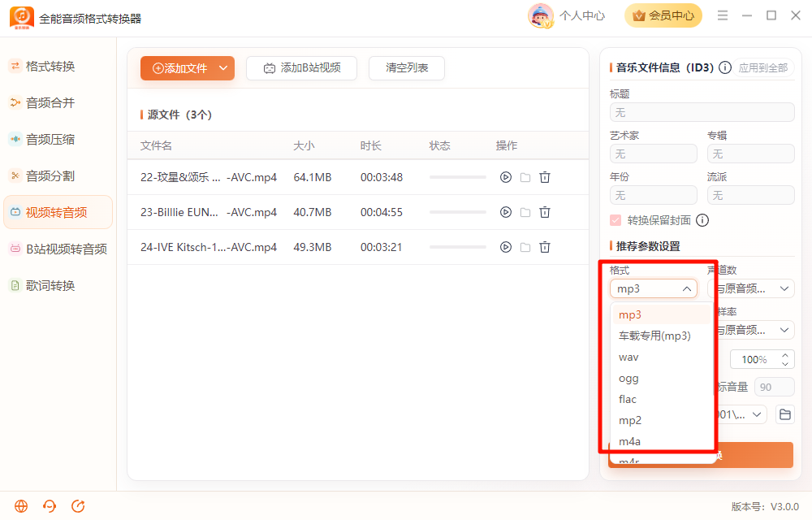Choose 车载专用(mp3) from the format list

[x=661, y=336]
